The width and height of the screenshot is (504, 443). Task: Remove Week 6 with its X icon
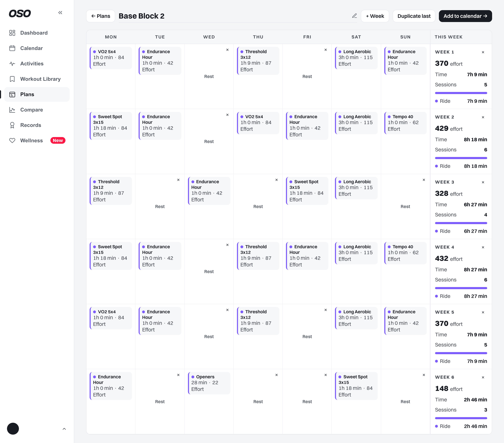(x=483, y=377)
